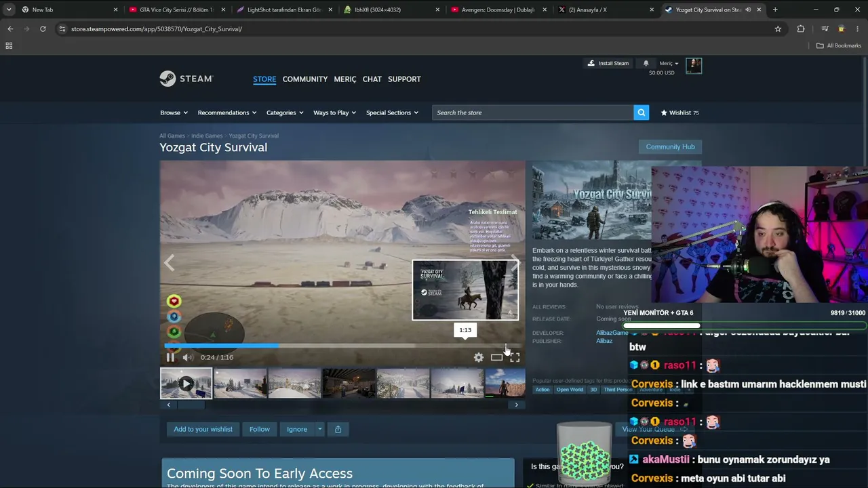Open the CHAT menu item

372,79
